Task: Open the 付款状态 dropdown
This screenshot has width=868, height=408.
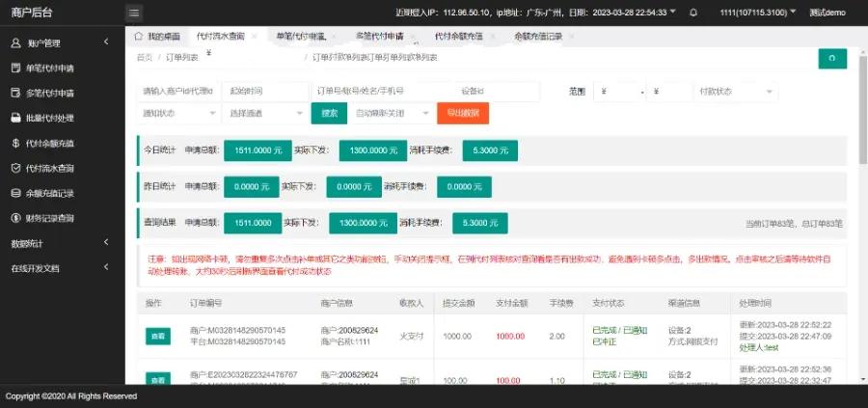Action: click(x=736, y=92)
